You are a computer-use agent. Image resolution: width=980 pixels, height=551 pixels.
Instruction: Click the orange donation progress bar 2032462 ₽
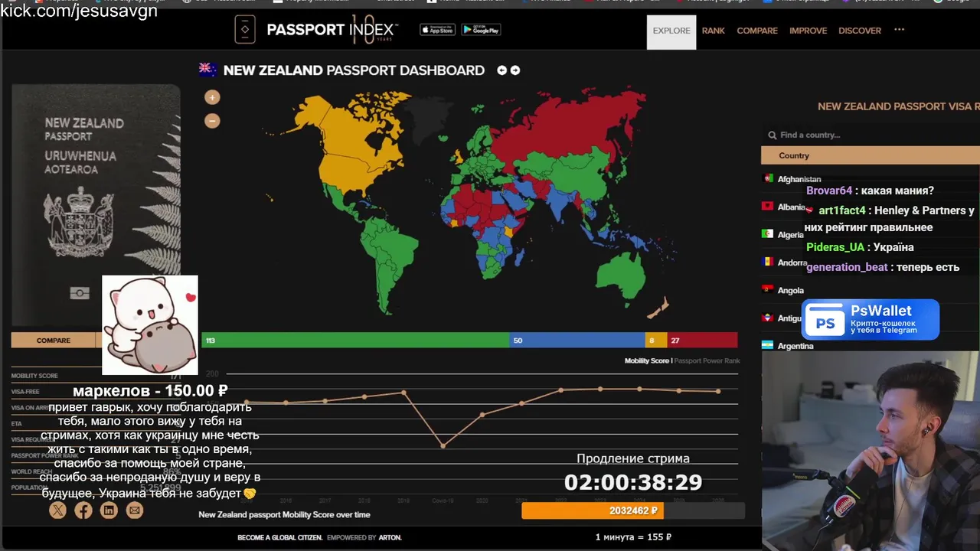[593, 510]
